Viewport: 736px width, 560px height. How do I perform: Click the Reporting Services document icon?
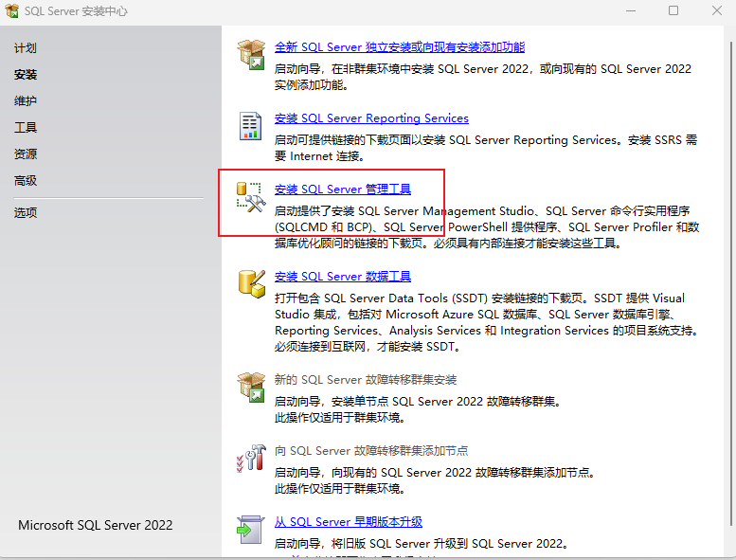click(251, 126)
